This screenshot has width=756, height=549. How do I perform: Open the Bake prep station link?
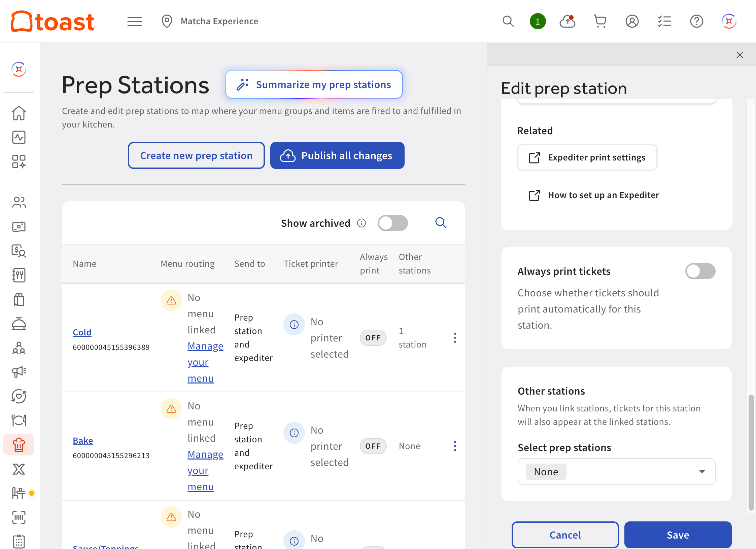tap(83, 440)
